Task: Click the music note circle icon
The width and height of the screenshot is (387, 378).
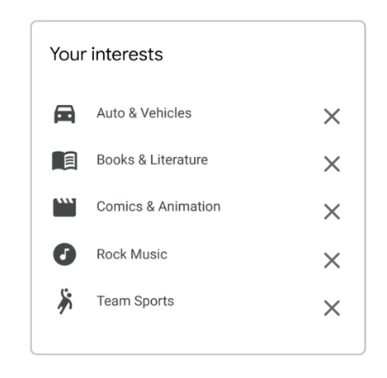Action: [65, 254]
